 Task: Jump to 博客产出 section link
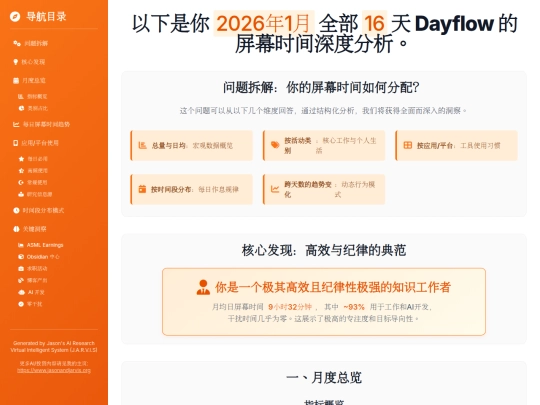[37, 280]
